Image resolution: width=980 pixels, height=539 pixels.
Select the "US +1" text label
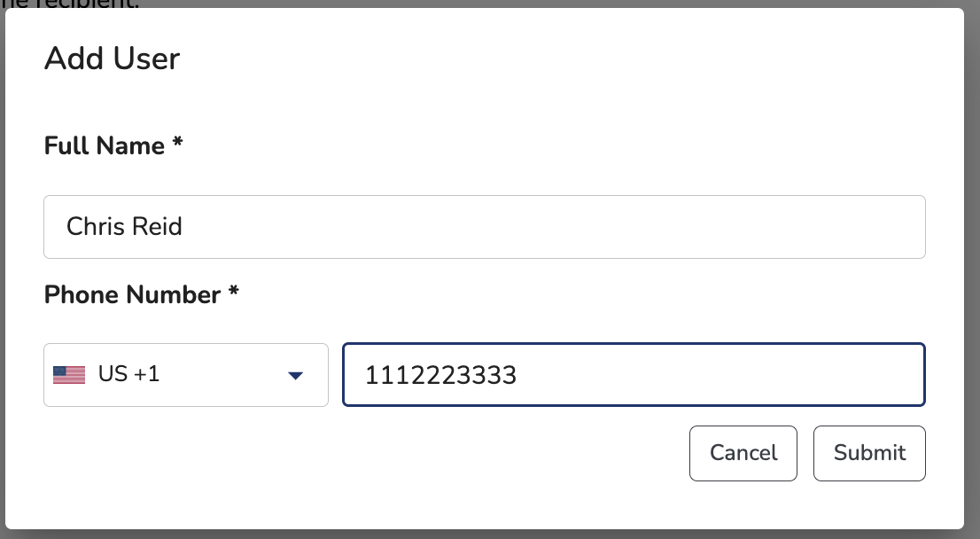click(128, 374)
